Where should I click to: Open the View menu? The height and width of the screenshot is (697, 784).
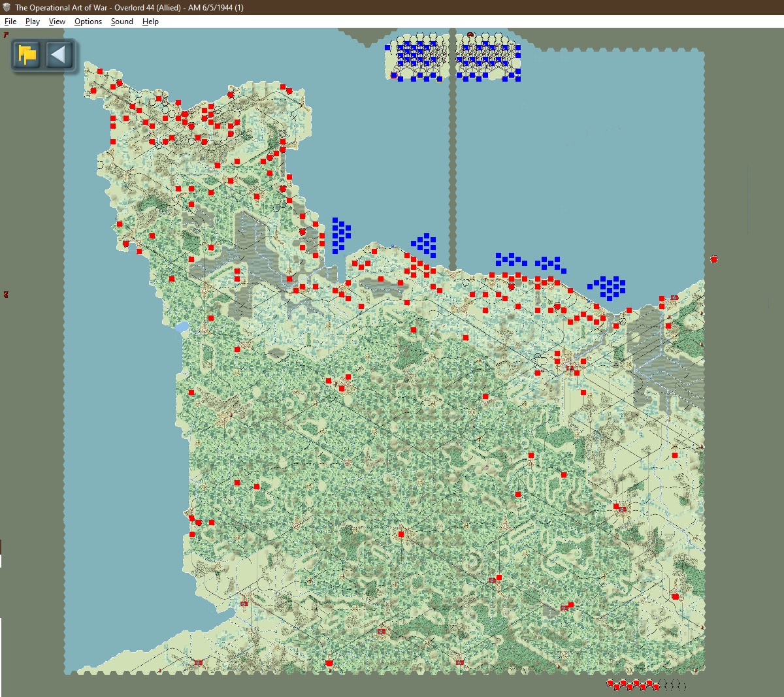(57, 22)
